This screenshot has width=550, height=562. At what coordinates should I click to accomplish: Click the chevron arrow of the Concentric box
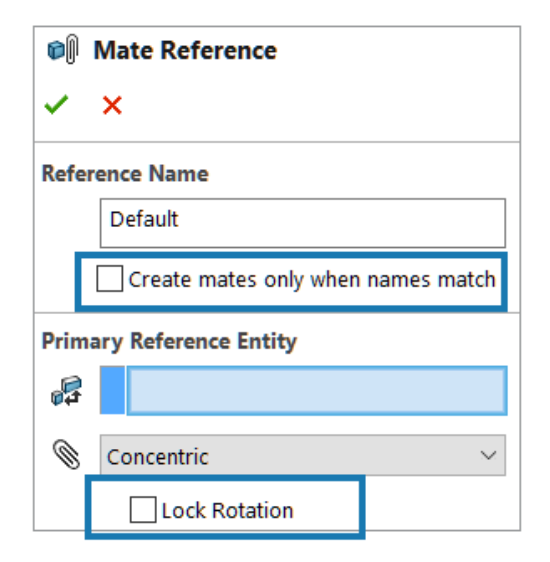[x=488, y=455]
